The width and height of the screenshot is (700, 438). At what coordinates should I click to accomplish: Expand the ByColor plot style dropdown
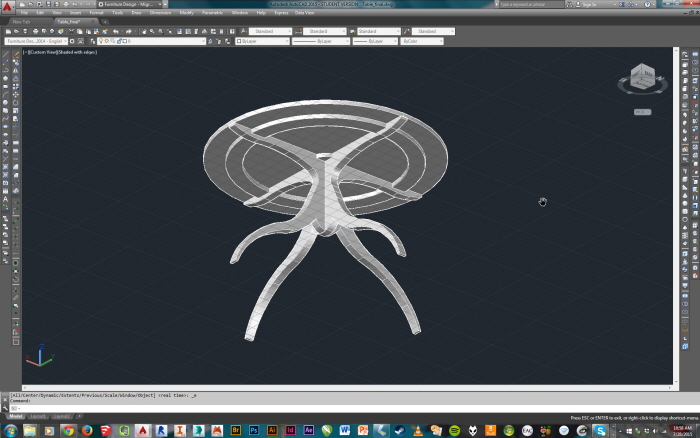coord(422,41)
